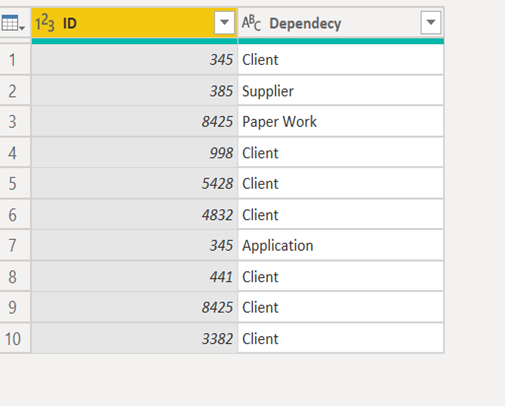The width and height of the screenshot is (505, 406).
Task: Click ID cell 8425 in row 9
Action: pyautogui.click(x=134, y=307)
